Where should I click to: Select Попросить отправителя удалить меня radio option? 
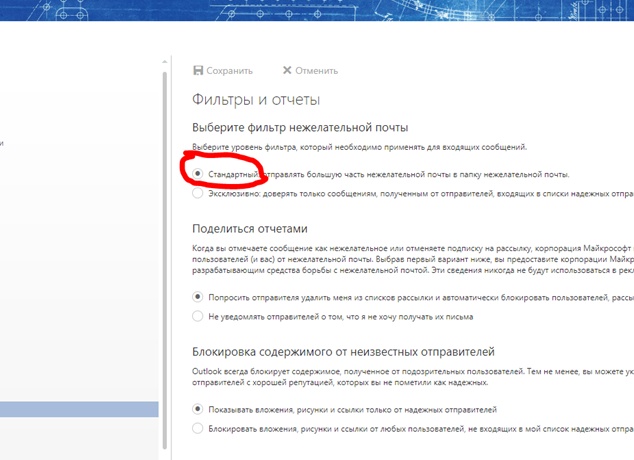tap(197, 297)
